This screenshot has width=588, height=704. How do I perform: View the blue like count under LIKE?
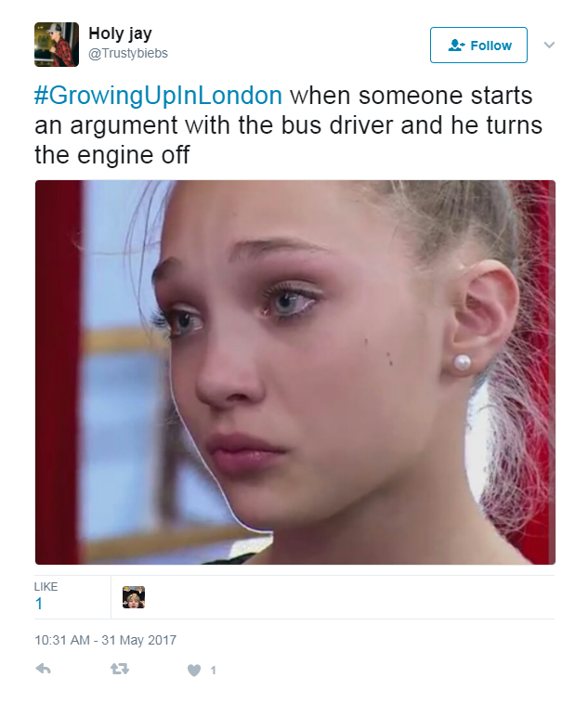coord(39,604)
